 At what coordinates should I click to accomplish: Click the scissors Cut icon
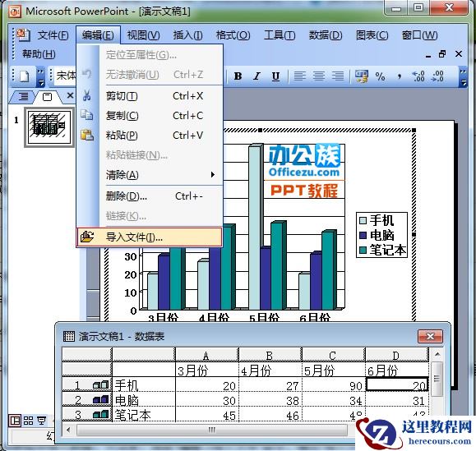tap(87, 95)
